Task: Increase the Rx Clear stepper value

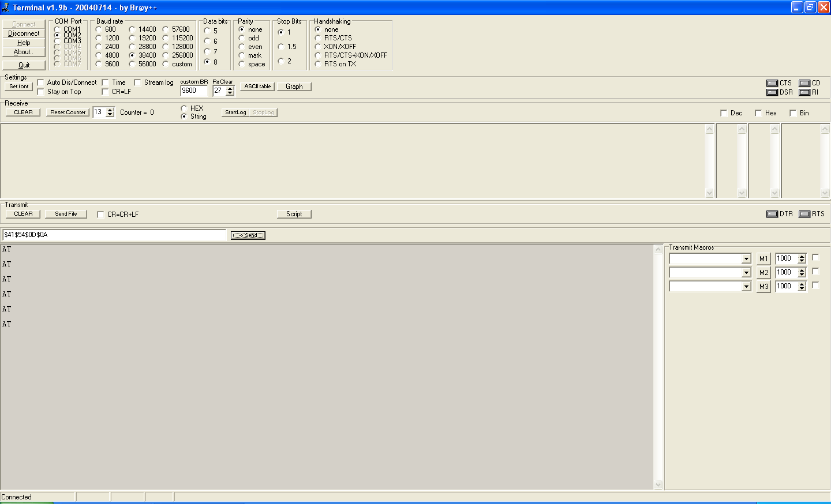Action: coord(230,89)
